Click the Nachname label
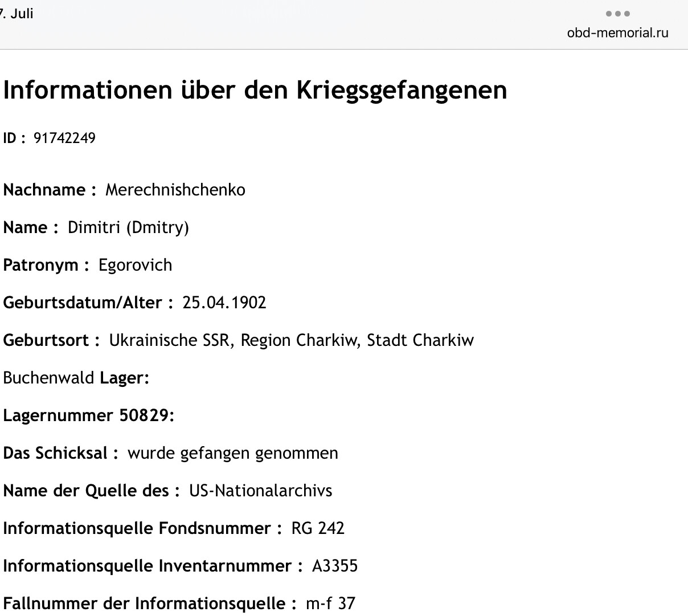 pos(50,190)
